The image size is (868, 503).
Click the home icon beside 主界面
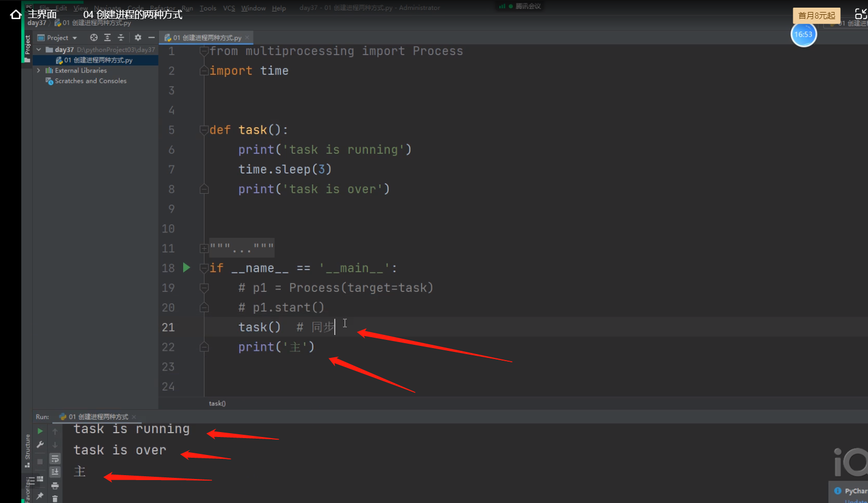(16, 15)
